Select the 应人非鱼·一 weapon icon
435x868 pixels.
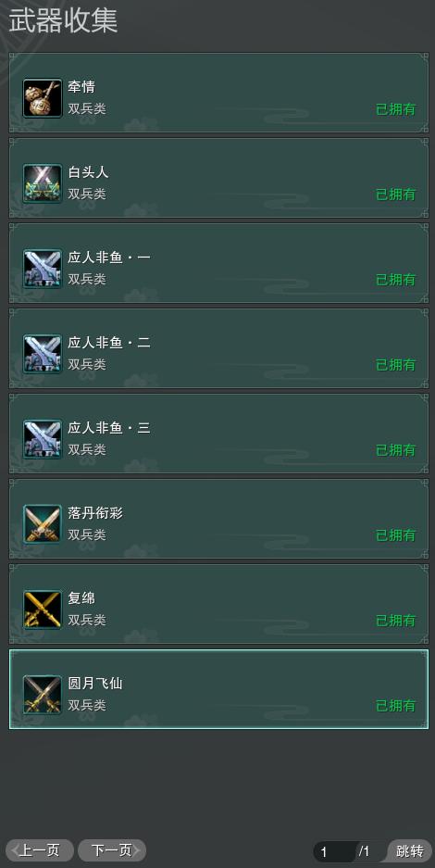pos(43,269)
